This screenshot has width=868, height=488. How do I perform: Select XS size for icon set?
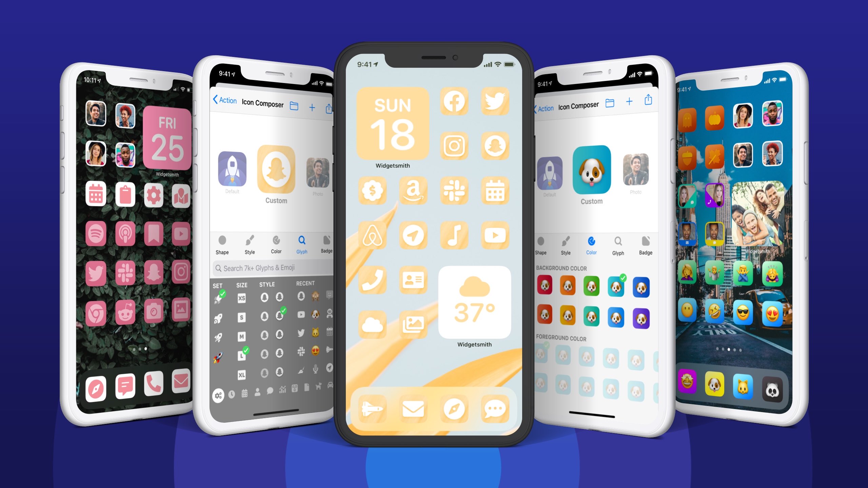click(242, 295)
